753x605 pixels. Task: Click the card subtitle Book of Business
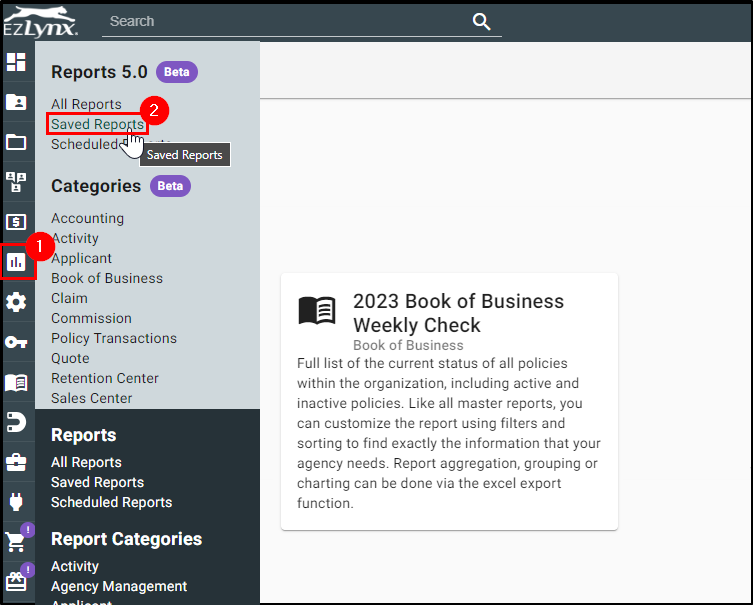(x=408, y=345)
